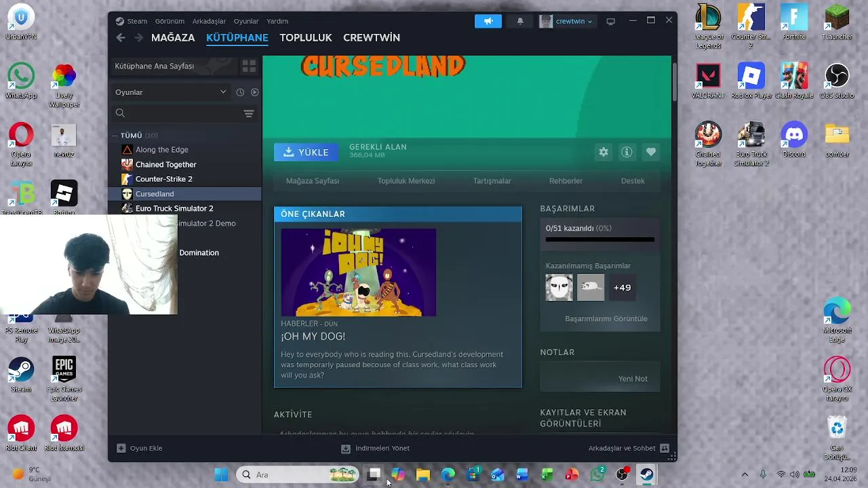This screenshot has height=488, width=868.
Task: Open the Yardım menu
Action: click(277, 21)
